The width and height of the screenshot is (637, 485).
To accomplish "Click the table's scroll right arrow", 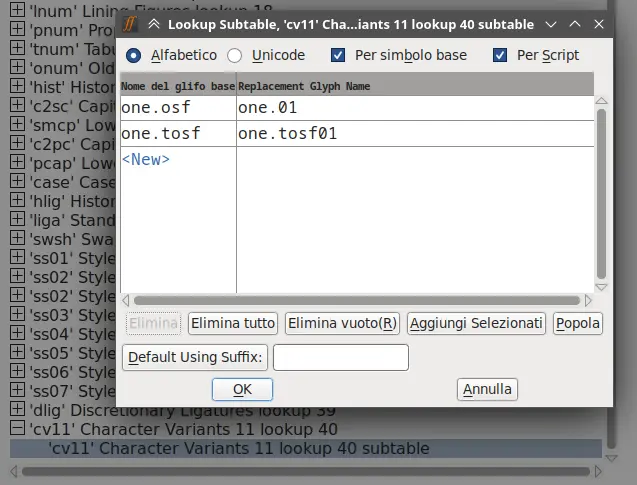I will [588, 301].
